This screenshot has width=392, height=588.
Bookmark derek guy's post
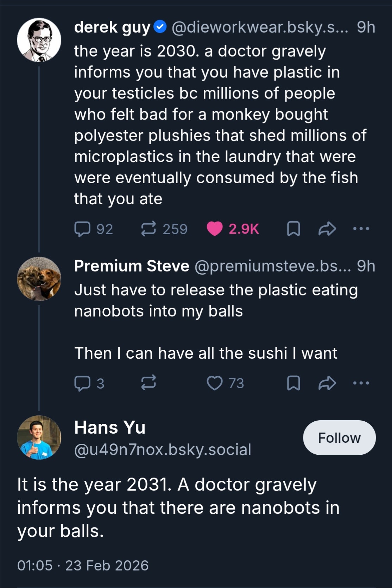(x=293, y=229)
